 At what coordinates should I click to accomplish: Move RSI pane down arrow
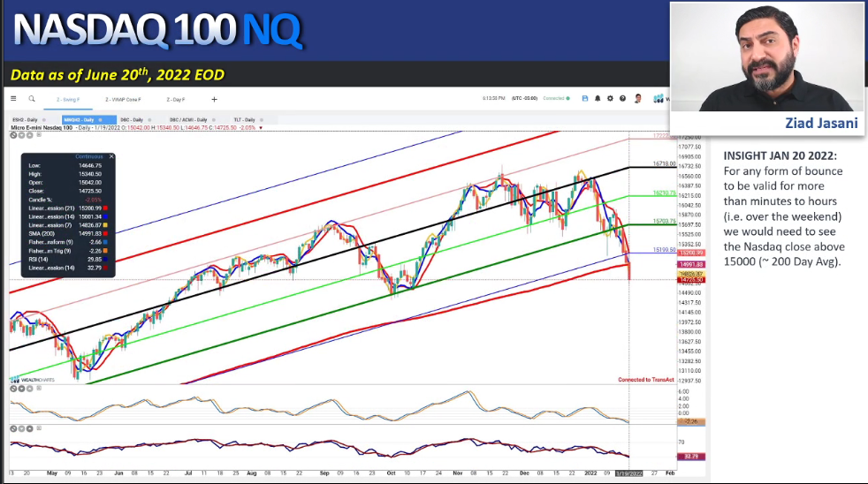pos(21,428)
